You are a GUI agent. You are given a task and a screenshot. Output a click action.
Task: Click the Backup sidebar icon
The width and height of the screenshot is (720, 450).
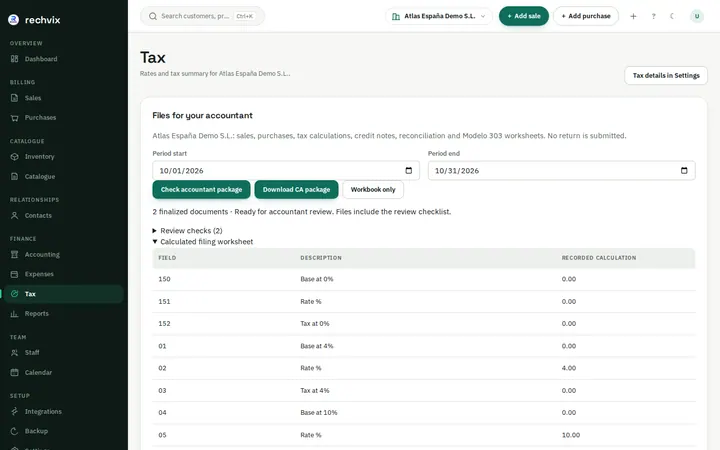pyautogui.click(x=15, y=431)
